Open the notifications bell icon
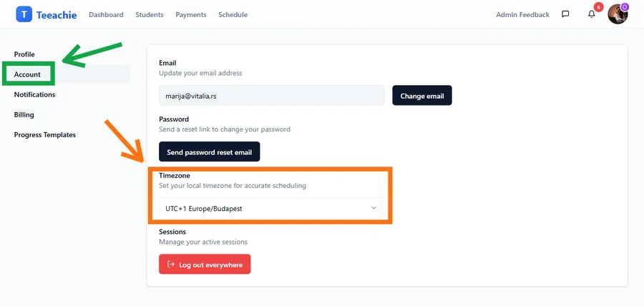Viewport: 644px width, 306px height. tap(591, 15)
